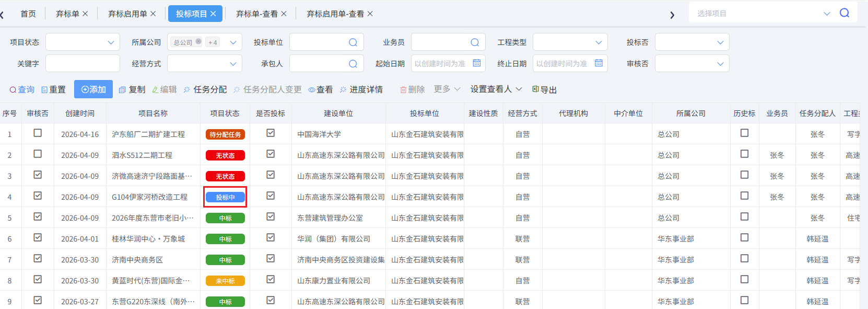The image size is (868, 309).
Task: Open the calendar for 起始日期
Action: (477, 63)
